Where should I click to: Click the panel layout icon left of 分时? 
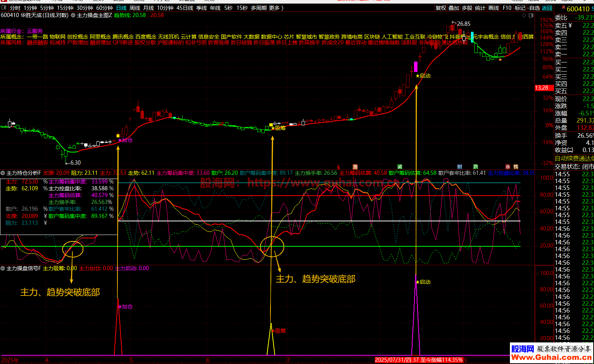tap(4, 8)
